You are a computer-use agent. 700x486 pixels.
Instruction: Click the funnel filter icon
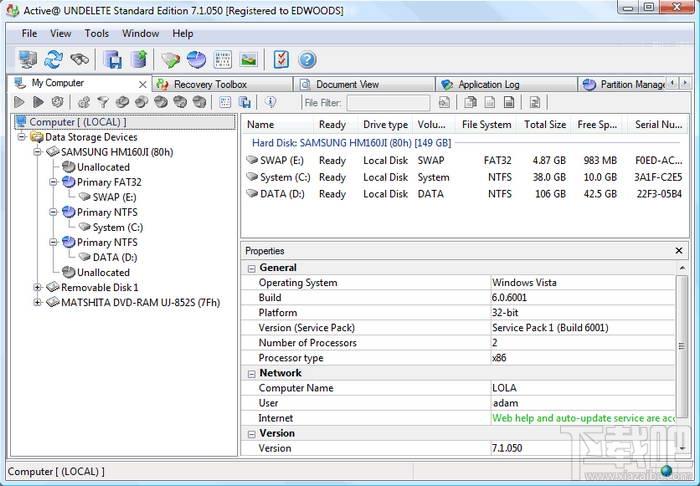[x=103, y=102]
